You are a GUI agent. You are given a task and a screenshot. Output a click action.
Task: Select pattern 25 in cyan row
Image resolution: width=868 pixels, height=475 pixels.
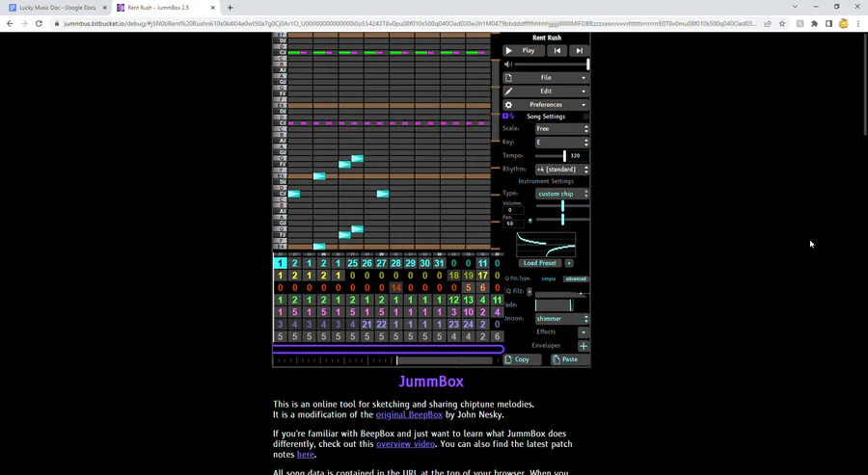coord(353,263)
